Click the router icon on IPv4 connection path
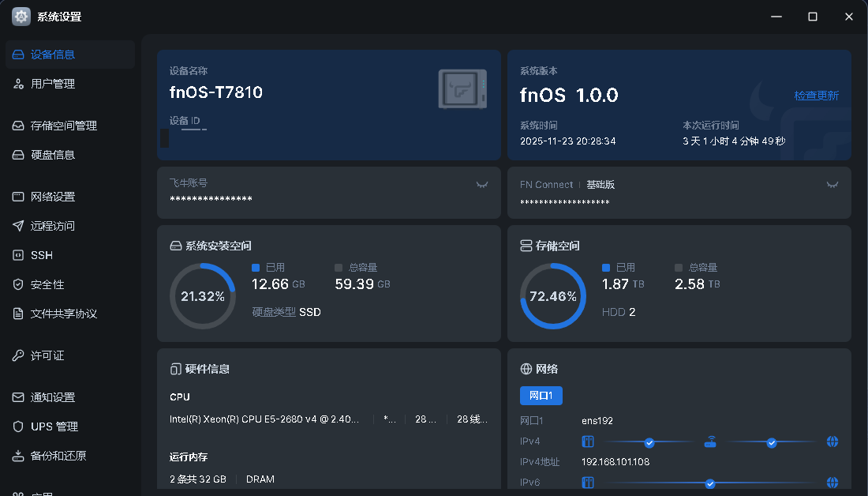 [x=710, y=442]
